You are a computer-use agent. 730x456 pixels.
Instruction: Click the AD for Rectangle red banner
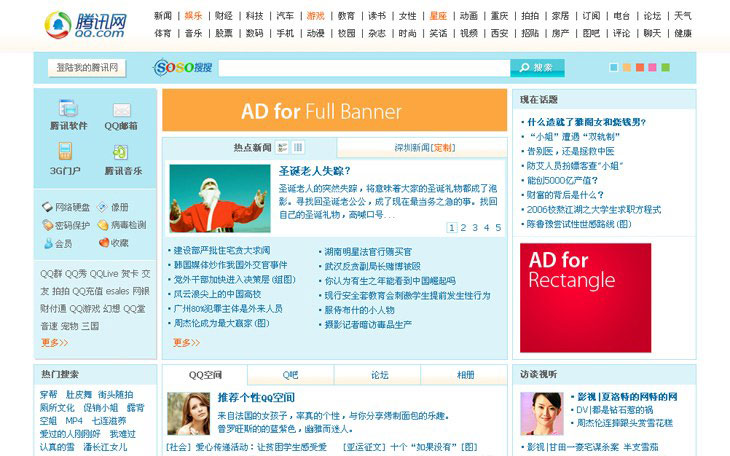585,298
